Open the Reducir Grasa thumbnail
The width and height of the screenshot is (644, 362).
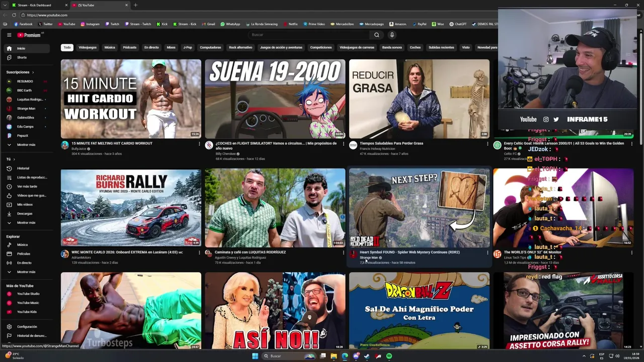(x=419, y=99)
